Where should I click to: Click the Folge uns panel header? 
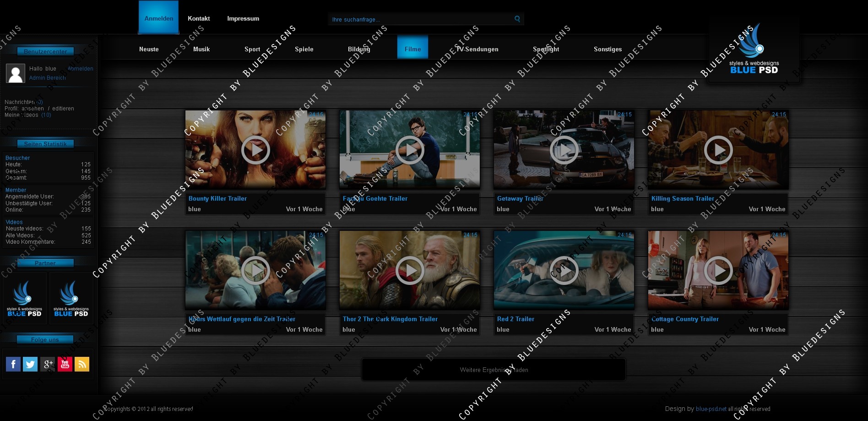(x=45, y=339)
